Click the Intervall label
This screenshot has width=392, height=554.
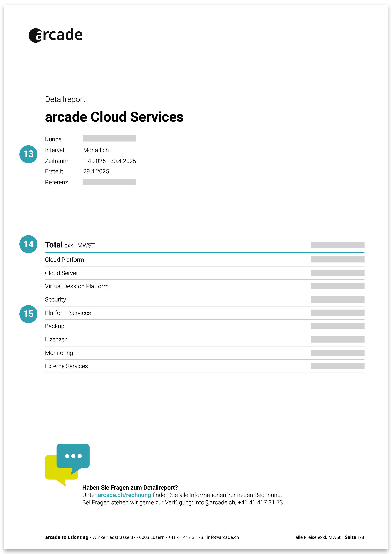[55, 150]
